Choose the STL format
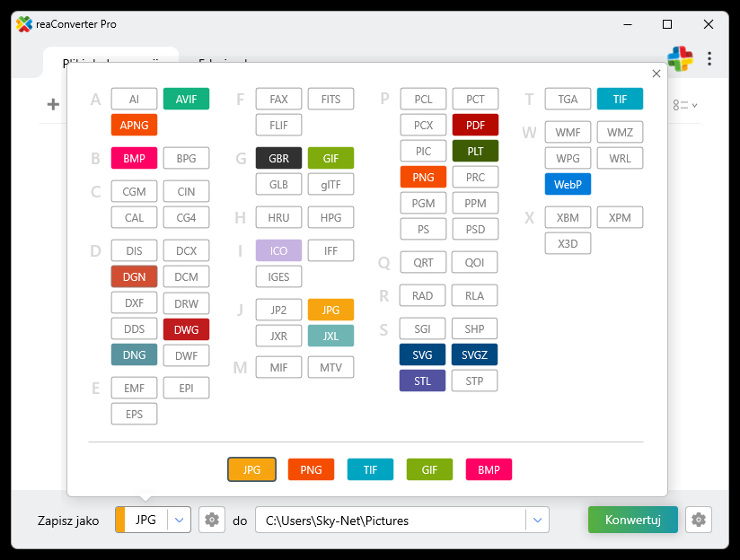740x560 pixels. tap(422, 381)
